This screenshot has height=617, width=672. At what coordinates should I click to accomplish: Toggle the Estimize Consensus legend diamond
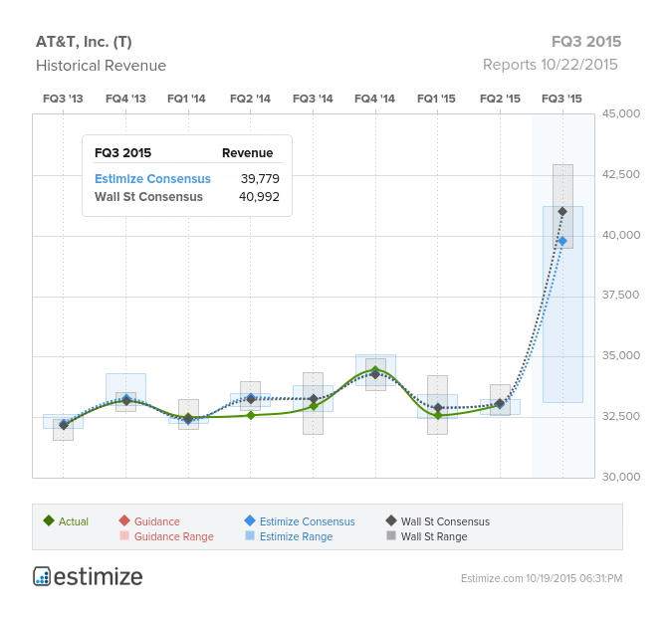250,520
